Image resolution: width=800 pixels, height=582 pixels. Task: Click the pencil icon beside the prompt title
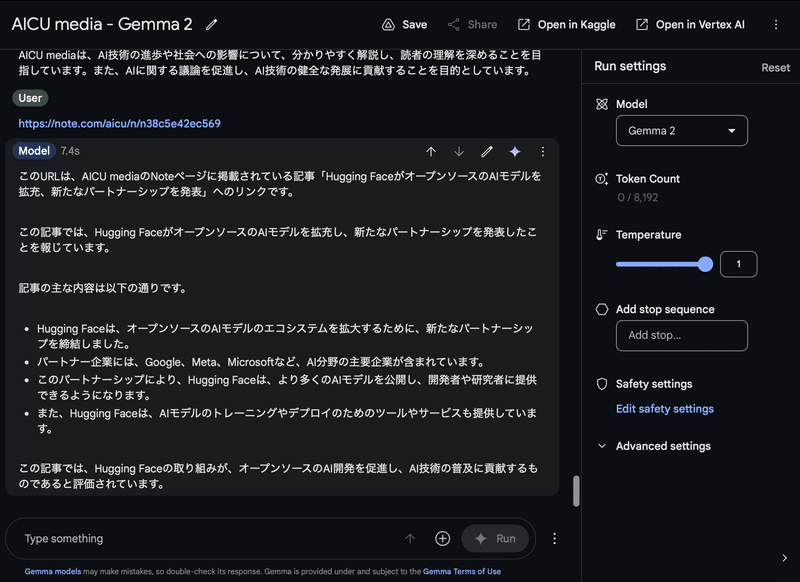tap(211, 24)
